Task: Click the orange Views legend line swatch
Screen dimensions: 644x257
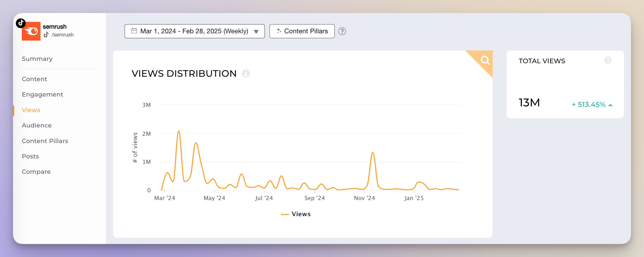Action: click(285, 214)
